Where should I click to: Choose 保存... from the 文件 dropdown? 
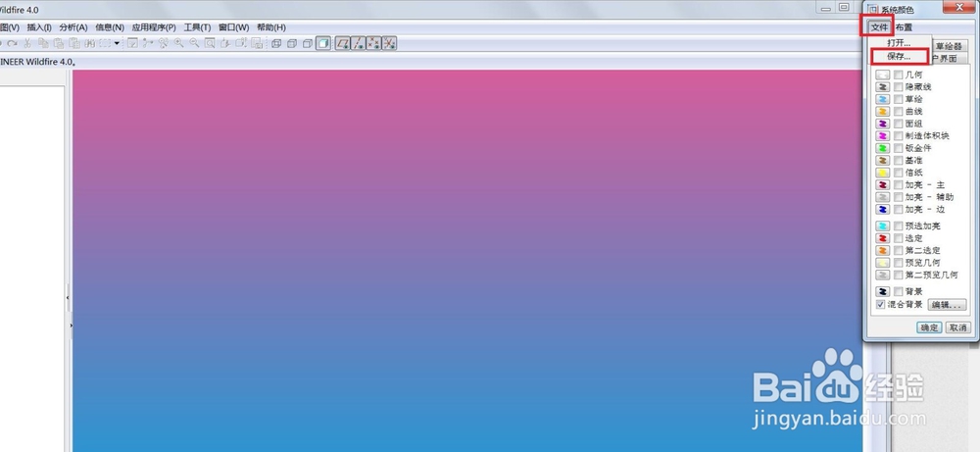[899, 56]
